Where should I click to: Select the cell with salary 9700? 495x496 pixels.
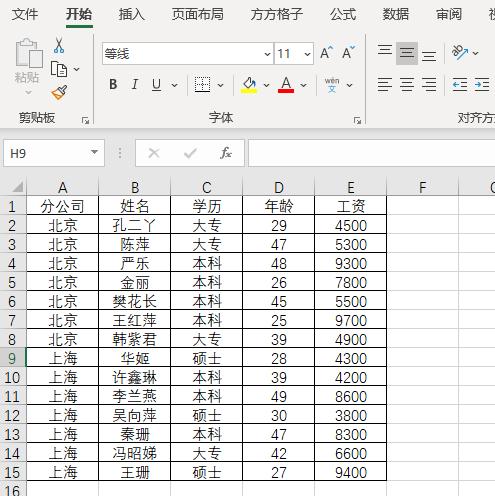coord(351,320)
